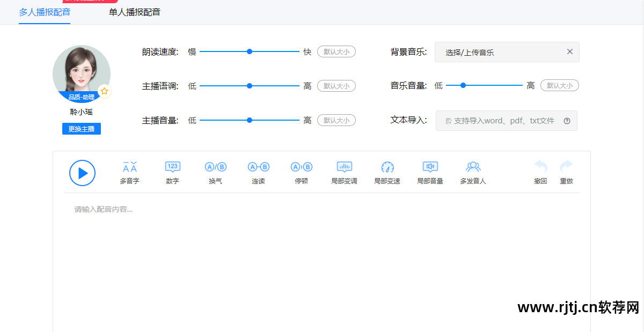Image resolution: width=644 pixels, height=332 pixels.
Task: Click 更换主播 button
Action: 82,129
